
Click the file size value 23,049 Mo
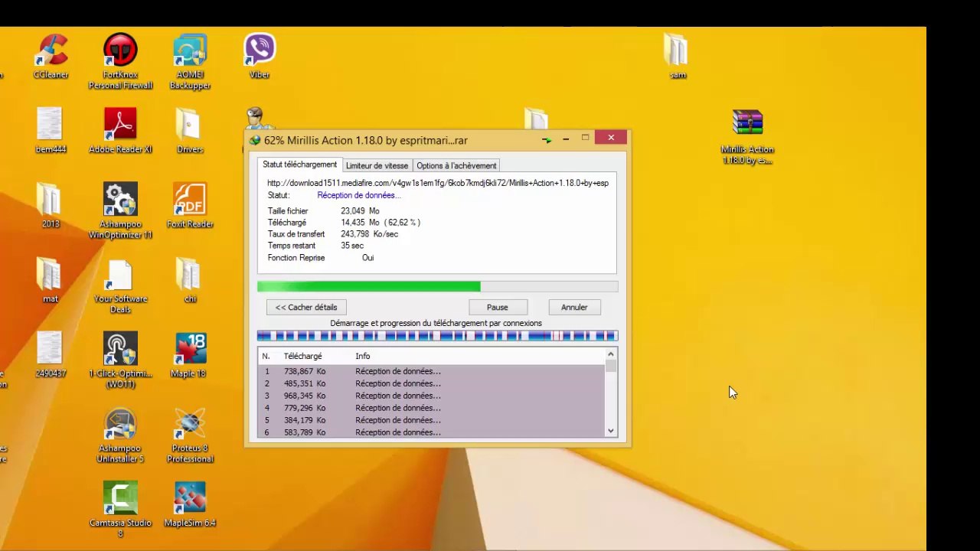coord(360,210)
